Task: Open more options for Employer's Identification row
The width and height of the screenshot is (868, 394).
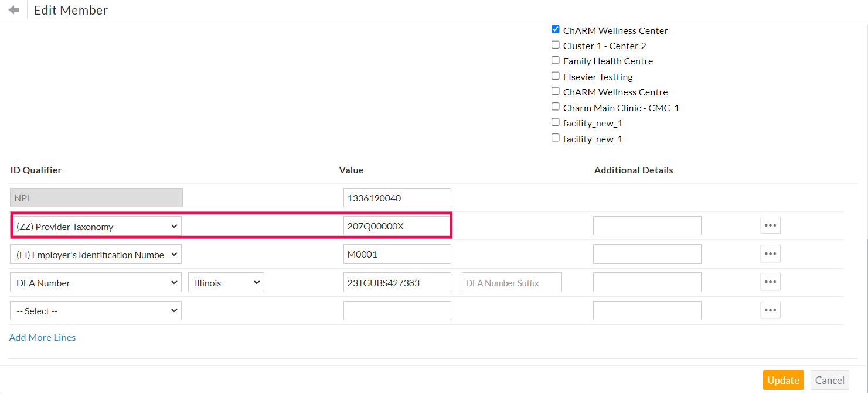Action: [x=770, y=253]
